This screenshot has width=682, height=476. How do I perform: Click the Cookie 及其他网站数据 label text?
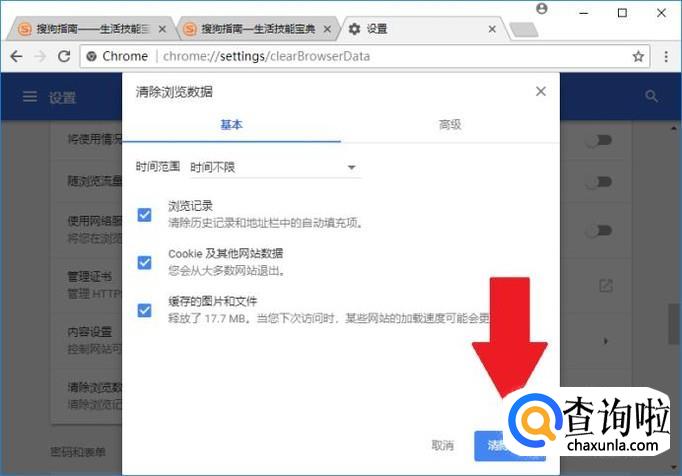tap(226, 253)
